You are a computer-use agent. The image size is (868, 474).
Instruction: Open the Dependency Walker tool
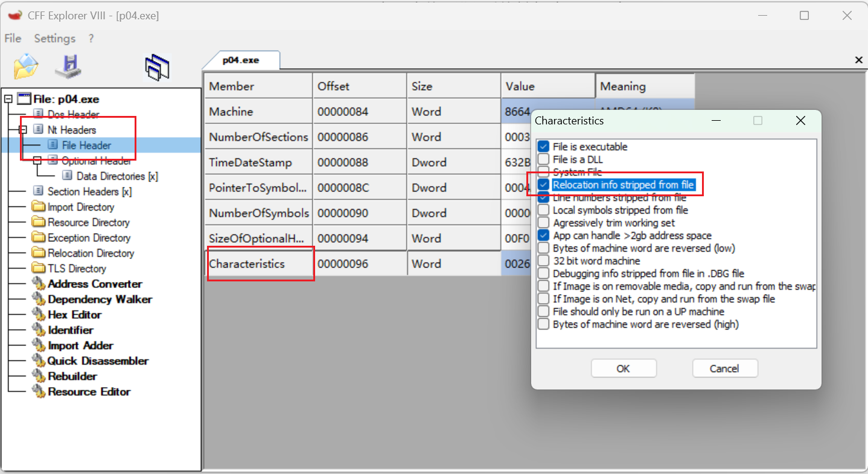100,299
